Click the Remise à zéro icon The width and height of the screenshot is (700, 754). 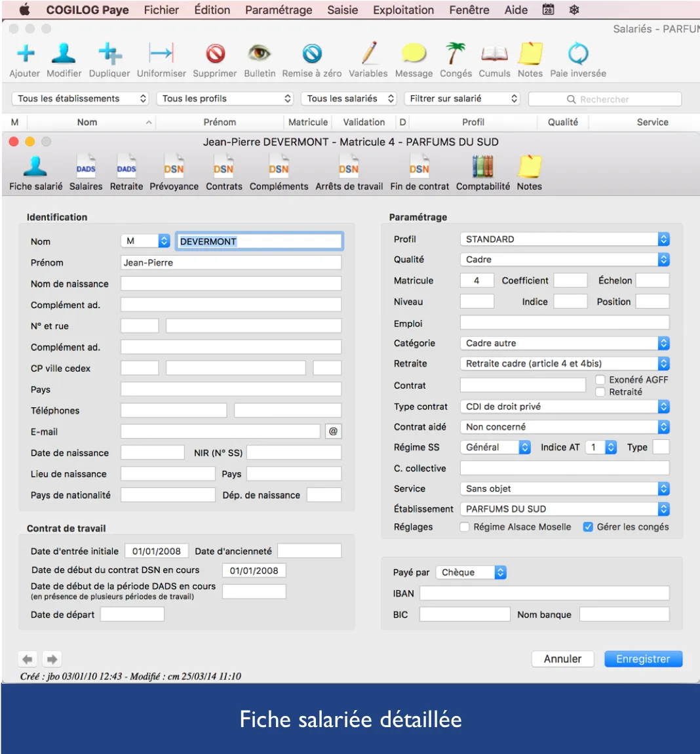tap(312, 53)
